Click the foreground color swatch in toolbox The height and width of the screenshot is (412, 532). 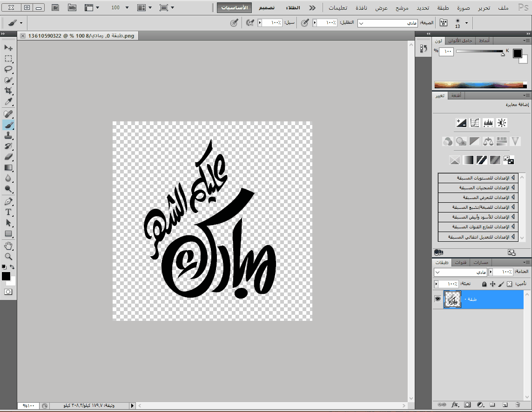[x=6, y=276]
